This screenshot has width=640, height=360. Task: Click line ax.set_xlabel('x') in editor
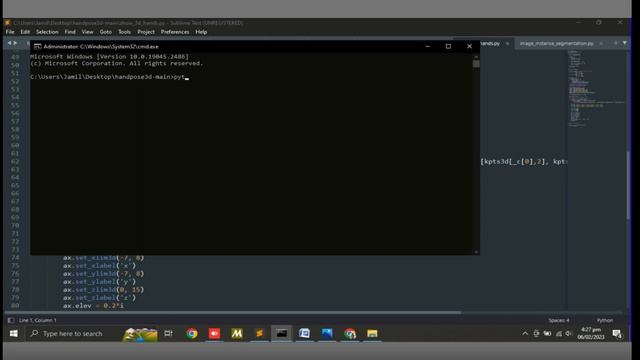[100, 266]
